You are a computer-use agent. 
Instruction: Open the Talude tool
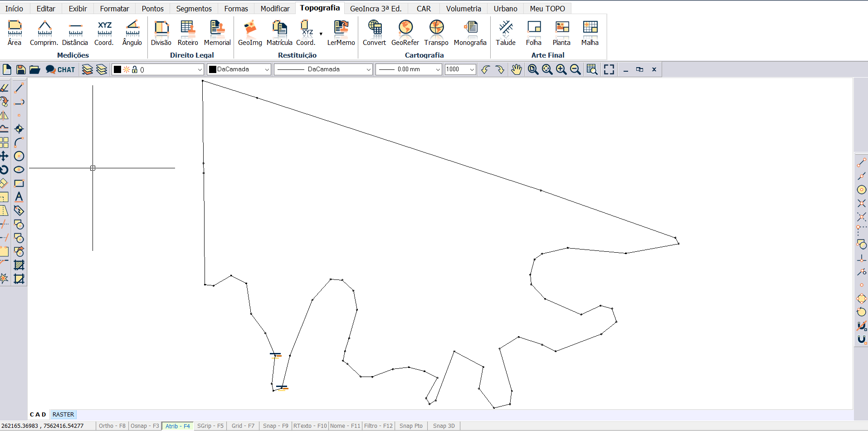(x=505, y=32)
